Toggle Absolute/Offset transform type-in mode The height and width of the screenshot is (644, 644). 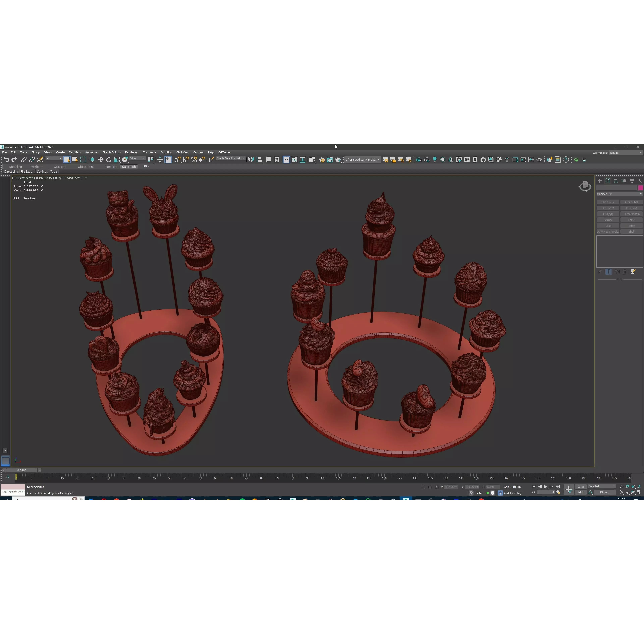[x=437, y=487]
